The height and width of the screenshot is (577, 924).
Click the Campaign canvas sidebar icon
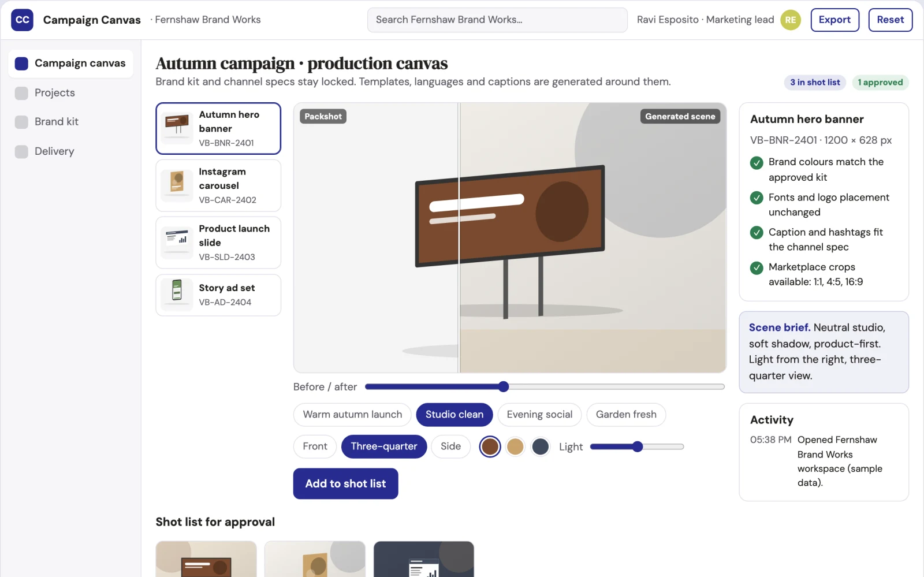[x=21, y=64]
